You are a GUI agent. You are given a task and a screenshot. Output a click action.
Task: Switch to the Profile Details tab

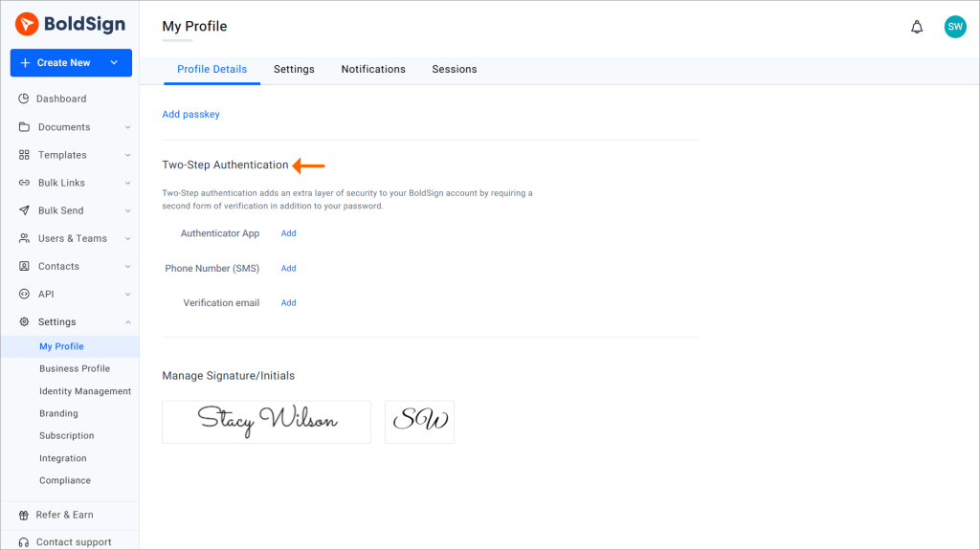coord(212,70)
